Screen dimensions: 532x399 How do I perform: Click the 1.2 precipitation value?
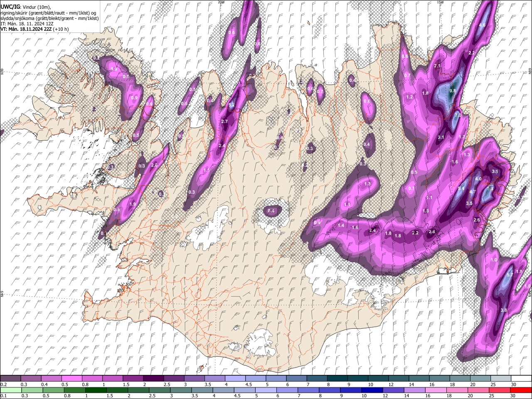point(410,97)
